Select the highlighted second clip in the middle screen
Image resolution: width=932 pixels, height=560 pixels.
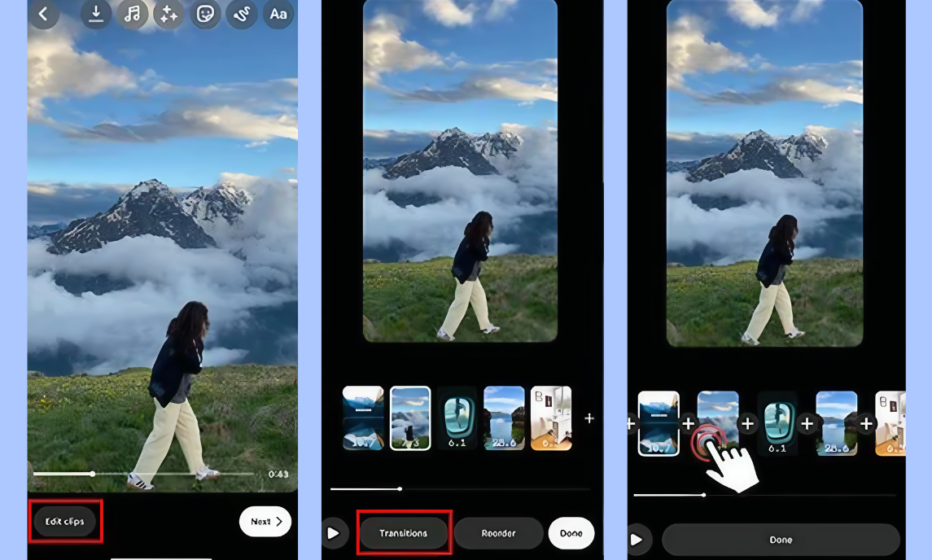(x=410, y=418)
